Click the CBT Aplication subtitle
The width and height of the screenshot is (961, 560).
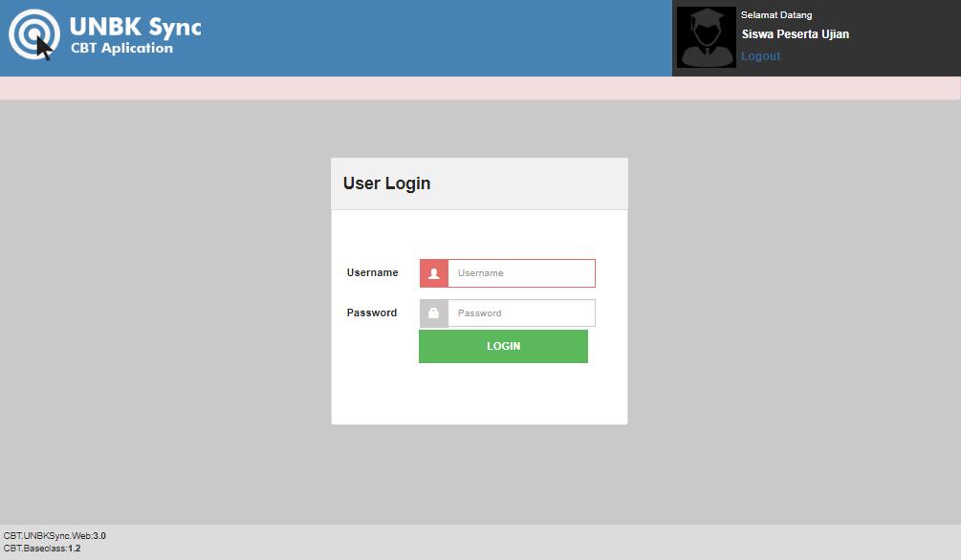coord(122,48)
